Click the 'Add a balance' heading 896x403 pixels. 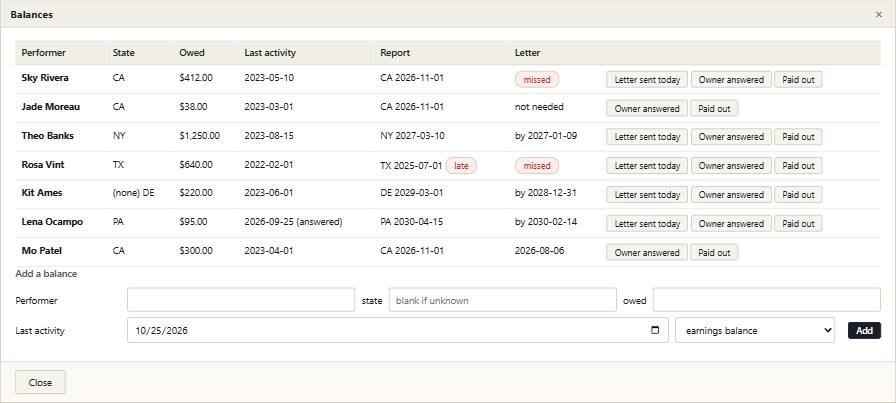point(46,274)
